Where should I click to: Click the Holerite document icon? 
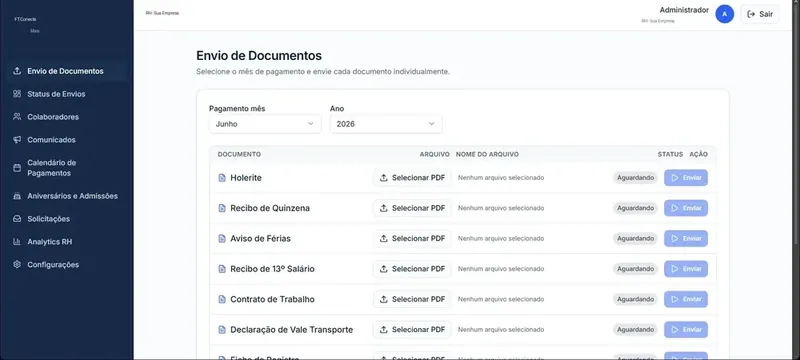(x=222, y=178)
